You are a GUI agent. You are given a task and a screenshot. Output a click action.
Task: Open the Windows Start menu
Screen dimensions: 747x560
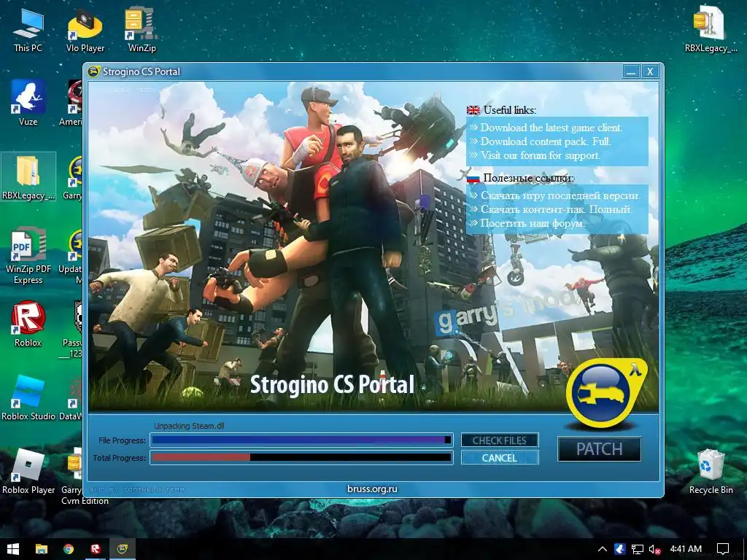coord(13,549)
